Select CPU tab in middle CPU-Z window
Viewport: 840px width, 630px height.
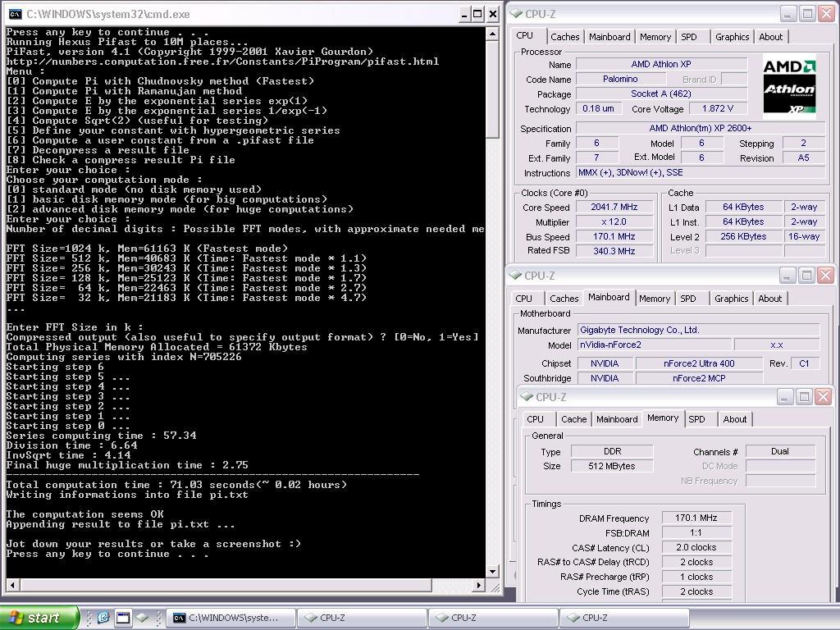[x=524, y=299]
